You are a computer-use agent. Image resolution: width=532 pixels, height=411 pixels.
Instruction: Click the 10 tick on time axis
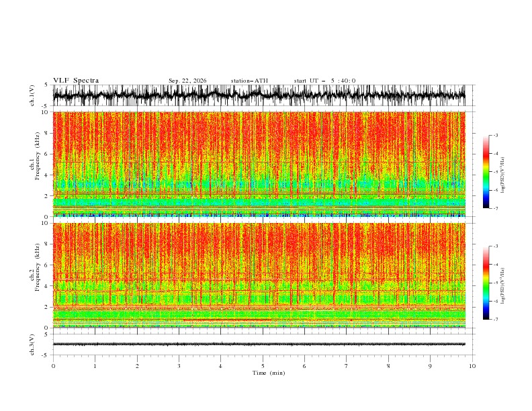pyautogui.click(x=472, y=366)
